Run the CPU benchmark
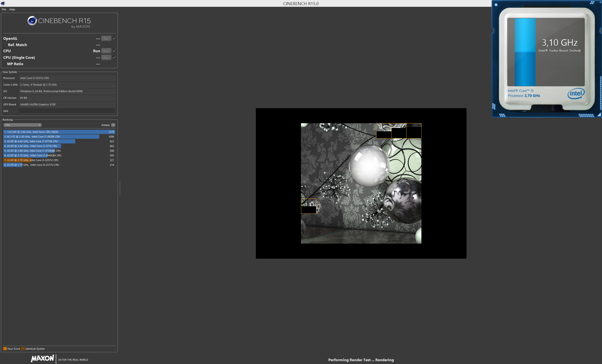 106,51
